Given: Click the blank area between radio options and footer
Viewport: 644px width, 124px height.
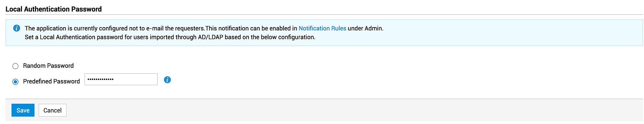Looking at the screenshot, I should [x=322, y=92].
